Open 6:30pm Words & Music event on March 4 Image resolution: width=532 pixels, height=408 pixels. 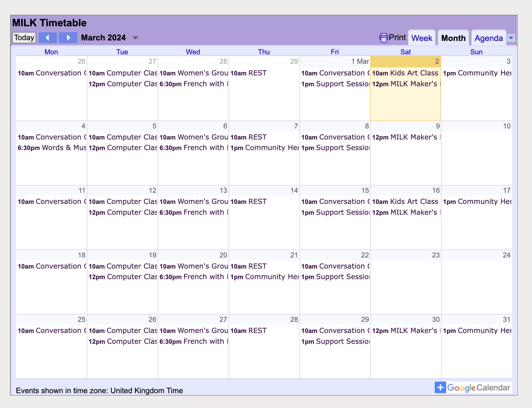coord(52,148)
